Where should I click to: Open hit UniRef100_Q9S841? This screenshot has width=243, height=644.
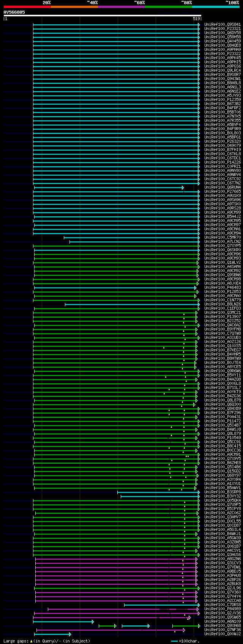pyautogui.click(x=222, y=25)
